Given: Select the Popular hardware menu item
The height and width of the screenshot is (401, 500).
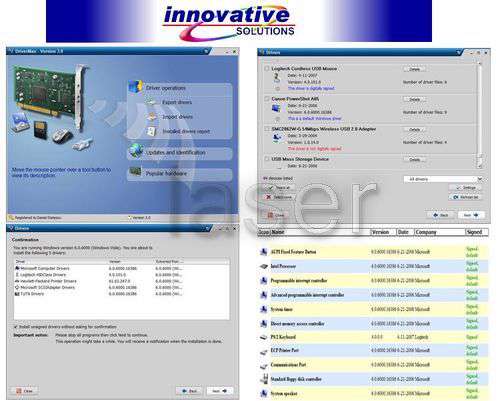Looking at the screenshot, I should click(x=166, y=173).
